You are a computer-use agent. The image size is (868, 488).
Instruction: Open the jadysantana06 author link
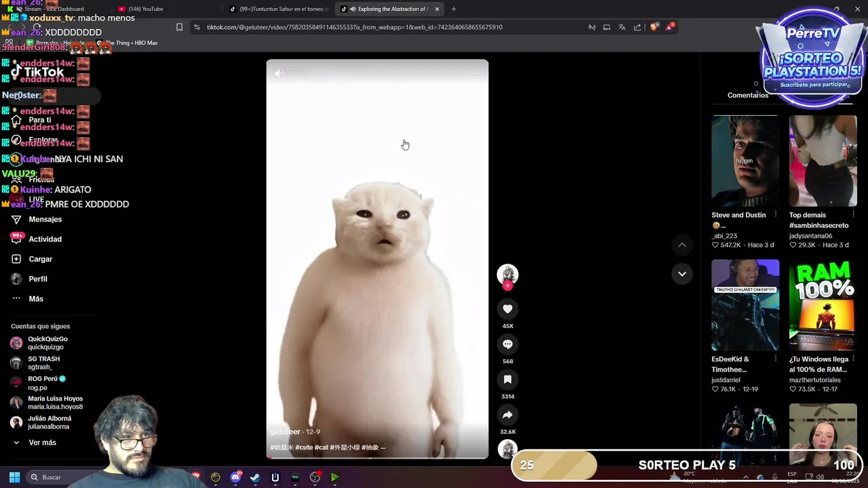(810, 236)
